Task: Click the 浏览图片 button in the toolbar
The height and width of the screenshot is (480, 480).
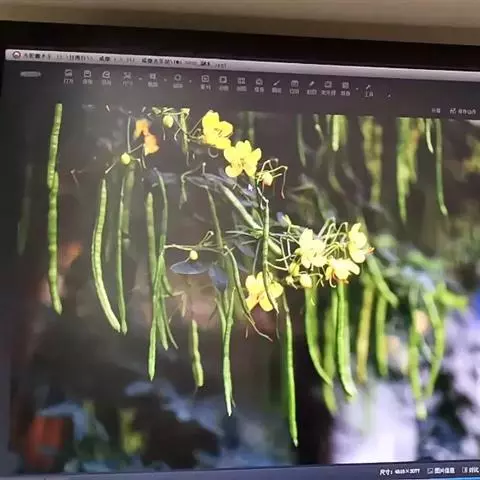Action: pos(30,74)
